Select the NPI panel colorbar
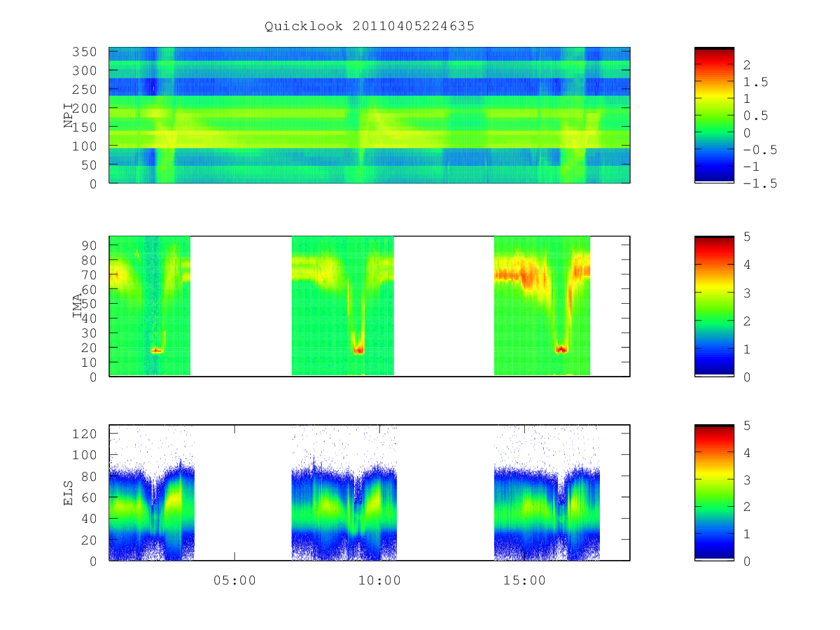The image size is (840, 630). pyautogui.click(x=714, y=115)
